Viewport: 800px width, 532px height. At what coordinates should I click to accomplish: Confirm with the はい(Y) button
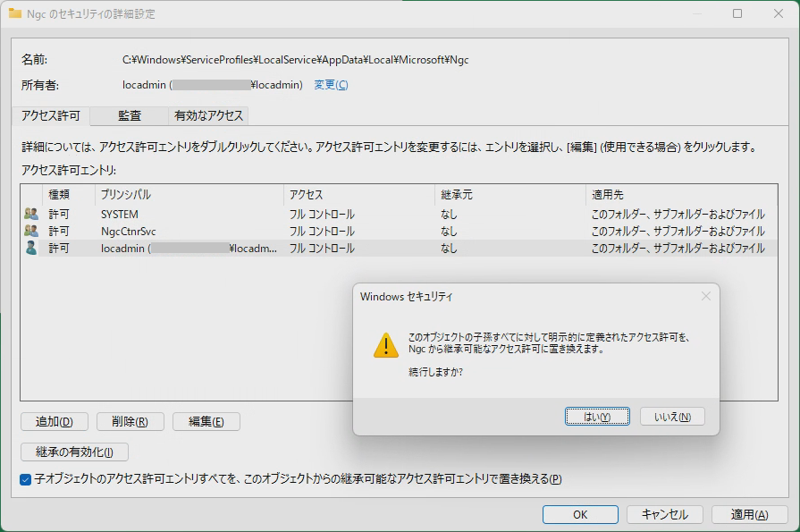[597, 417]
